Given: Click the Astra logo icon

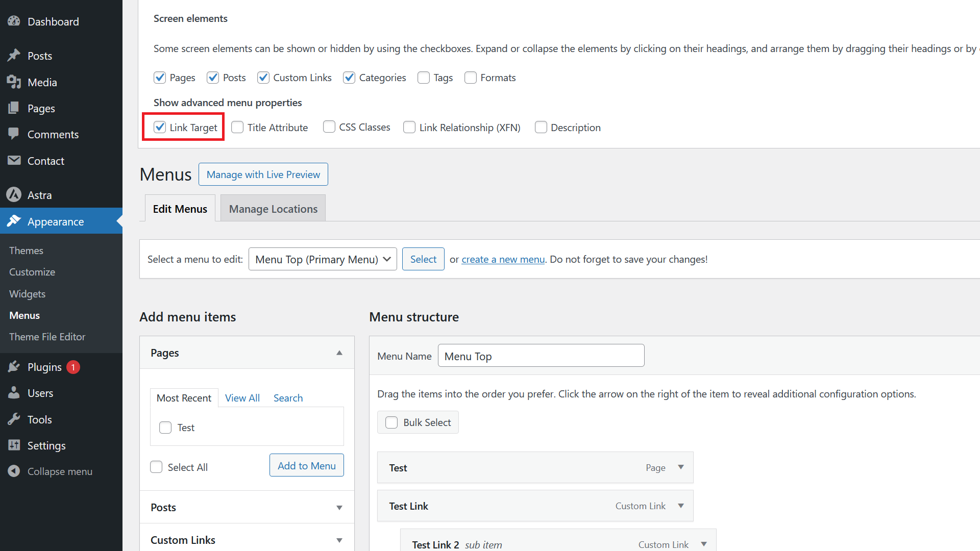Looking at the screenshot, I should tap(14, 194).
